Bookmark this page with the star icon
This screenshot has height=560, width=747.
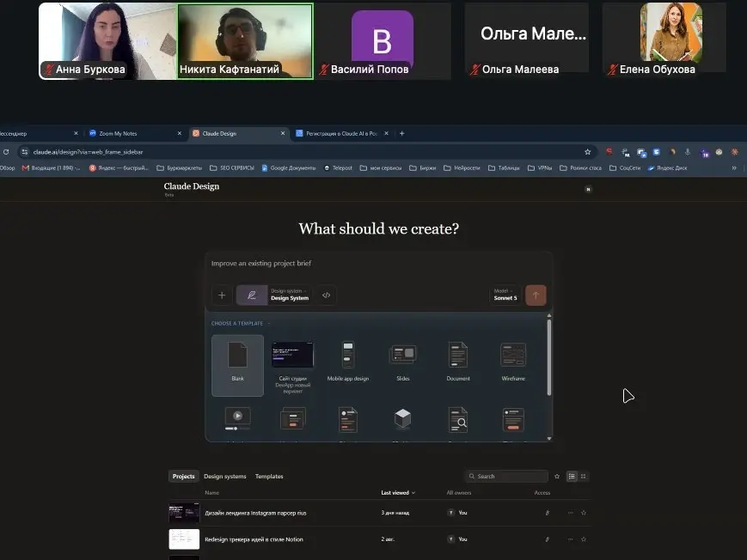pyautogui.click(x=587, y=152)
